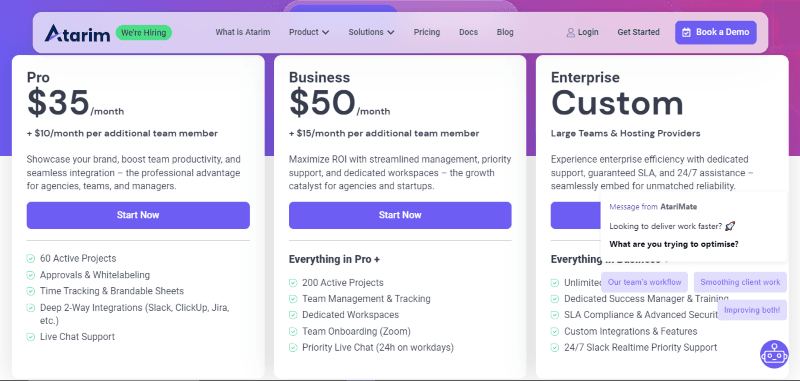Expand the Product dropdown menu
Image resolution: width=800 pixels, height=381 pixels.
309,32
